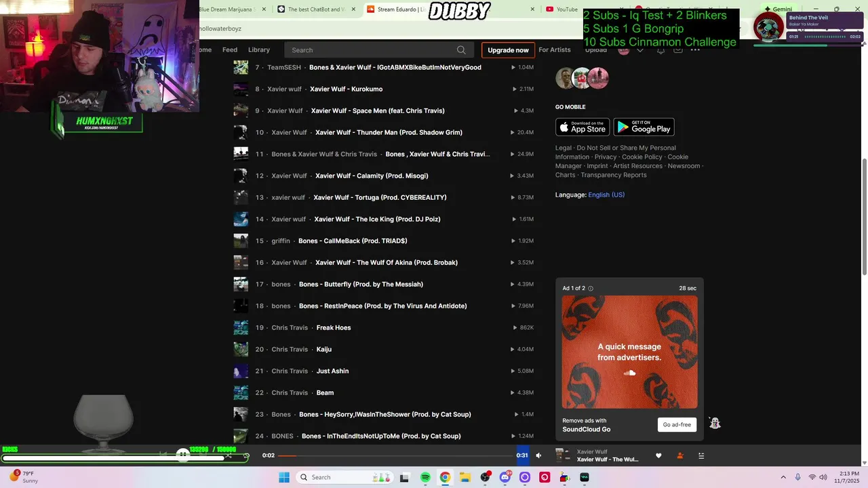Viewport: 868px width, 488px height.
Task: Play track 21 Just Ashin
Action: pos(332,371)
